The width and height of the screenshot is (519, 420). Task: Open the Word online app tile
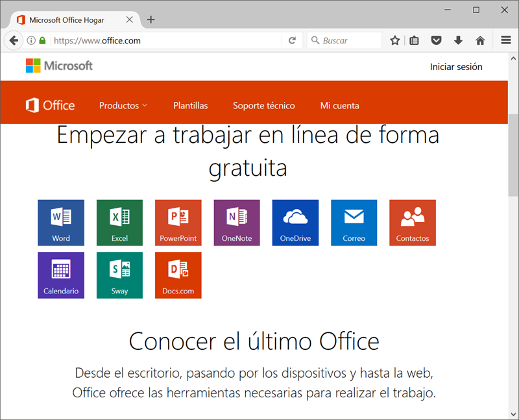coord(61,223)
